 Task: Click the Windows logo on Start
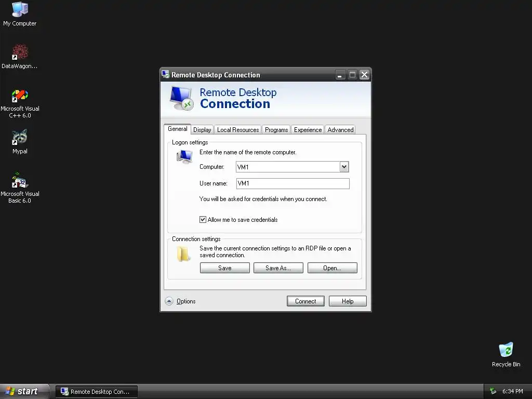10,391
